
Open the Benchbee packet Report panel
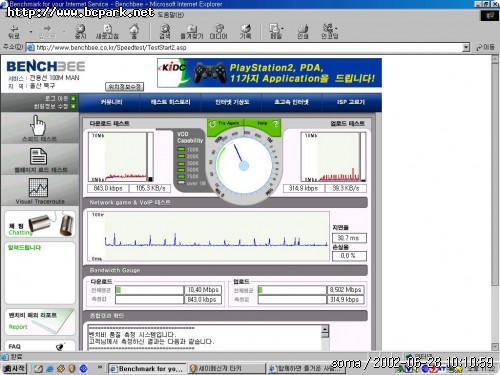click(40, 322)
